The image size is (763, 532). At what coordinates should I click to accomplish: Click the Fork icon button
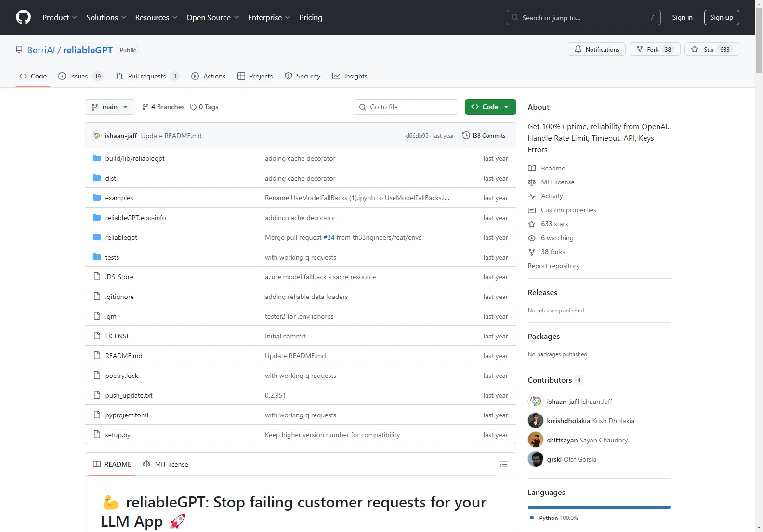tap(640, 49)
